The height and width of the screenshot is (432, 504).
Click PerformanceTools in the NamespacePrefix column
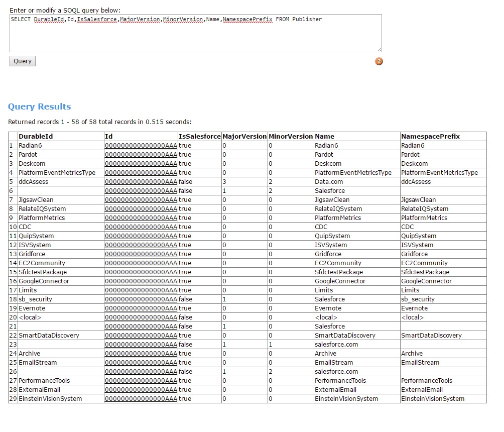(x=427, y=380)
